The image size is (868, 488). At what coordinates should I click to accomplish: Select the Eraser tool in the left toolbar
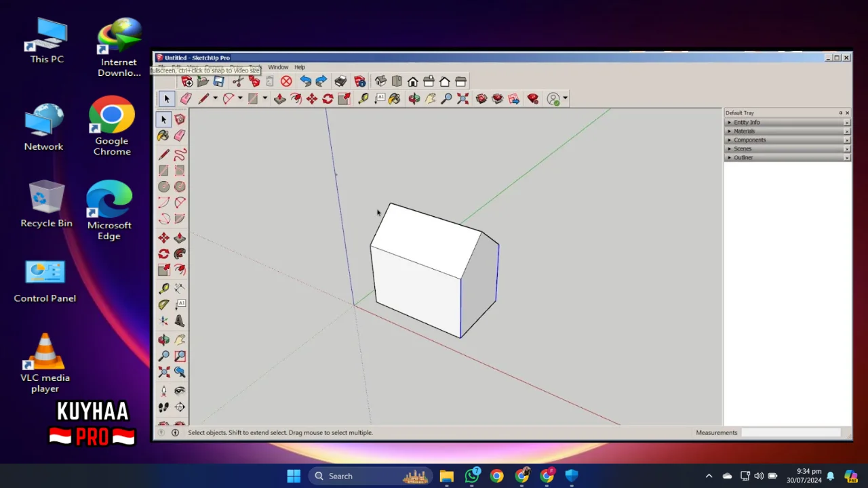[x=180, y=136]
